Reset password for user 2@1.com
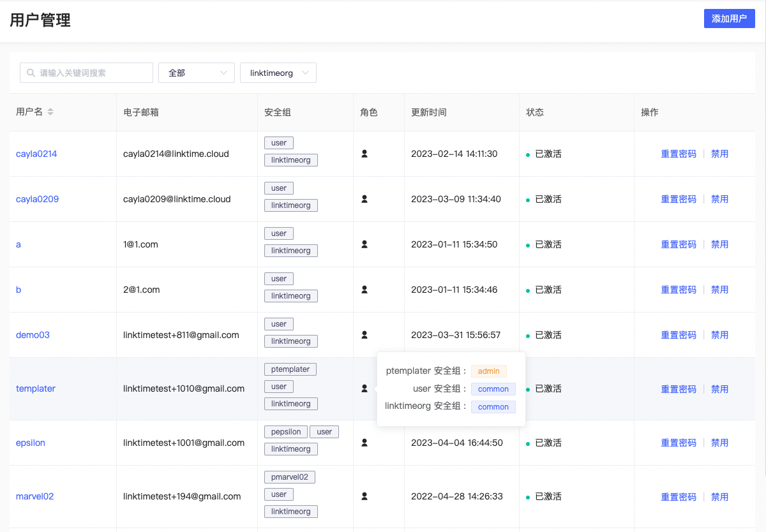Screen dimensions: 766x532 point(679,290)
